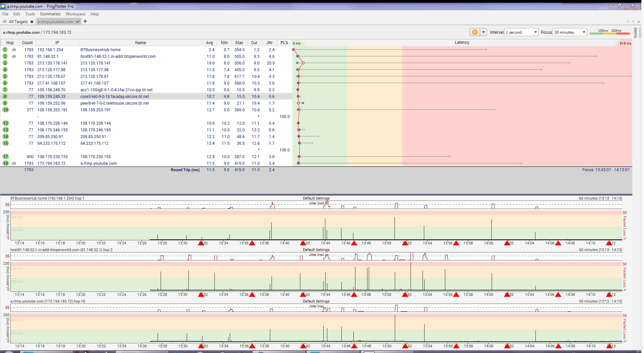
Task: Click the Latency graph column header
Action: [462, 42]
